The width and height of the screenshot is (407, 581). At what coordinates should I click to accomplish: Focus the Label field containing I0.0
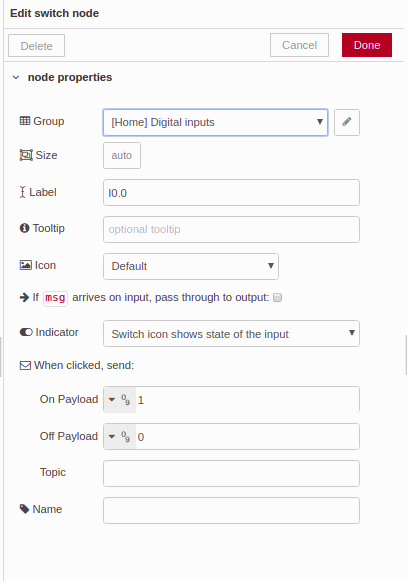pos(231,193)
